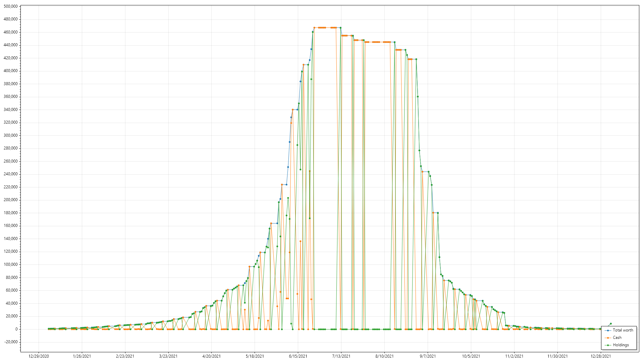Click the green Holdings legend marker
The image size is (644, 362).
(608, 345)
